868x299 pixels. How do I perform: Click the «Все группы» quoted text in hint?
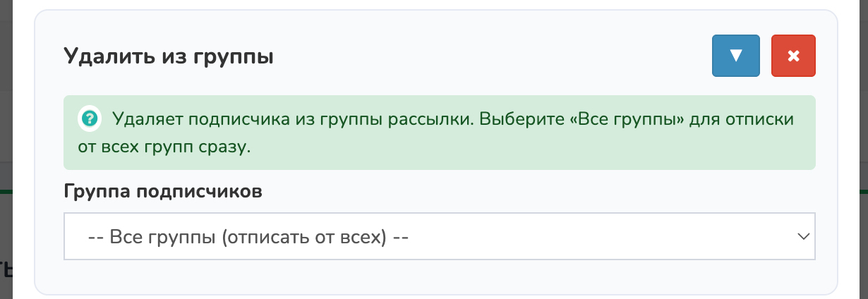point(632,118)
